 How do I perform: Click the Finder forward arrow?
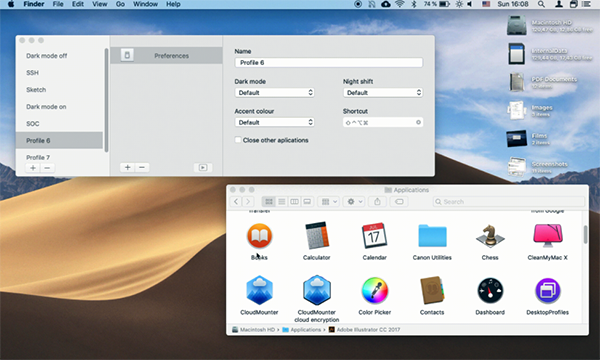248,202
